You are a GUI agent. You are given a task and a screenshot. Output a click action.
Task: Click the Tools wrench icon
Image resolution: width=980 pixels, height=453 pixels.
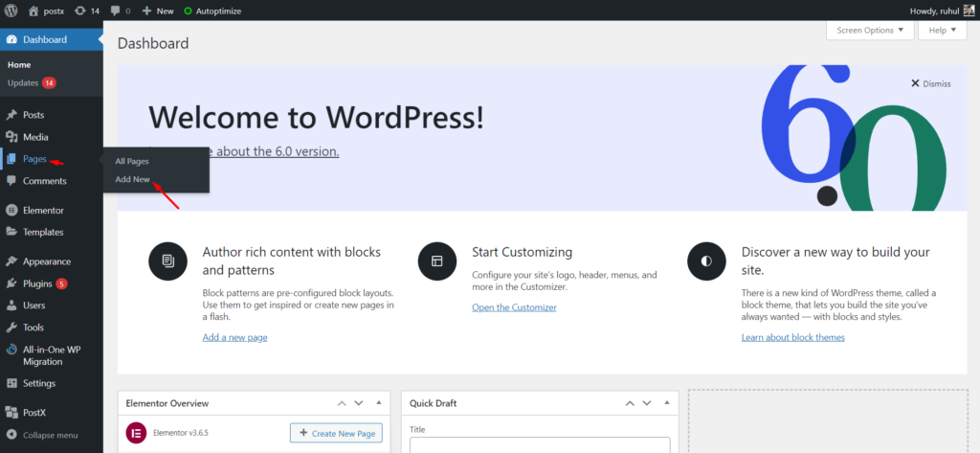11,328
